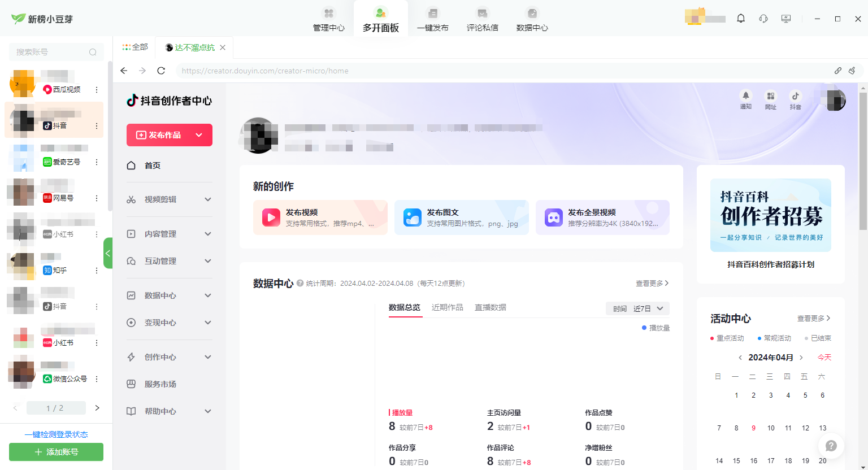Click the 搜索账号 search field
The height and width of the screenshot is (470, 868).
point(51,52)
